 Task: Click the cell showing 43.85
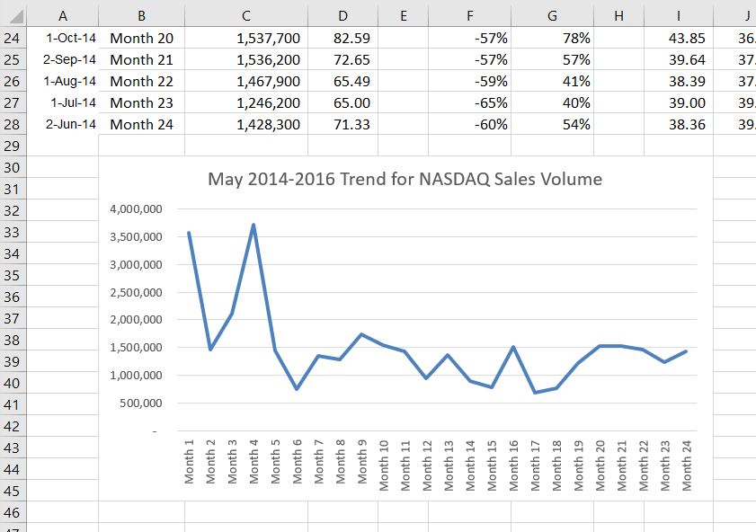pos(679,38)
